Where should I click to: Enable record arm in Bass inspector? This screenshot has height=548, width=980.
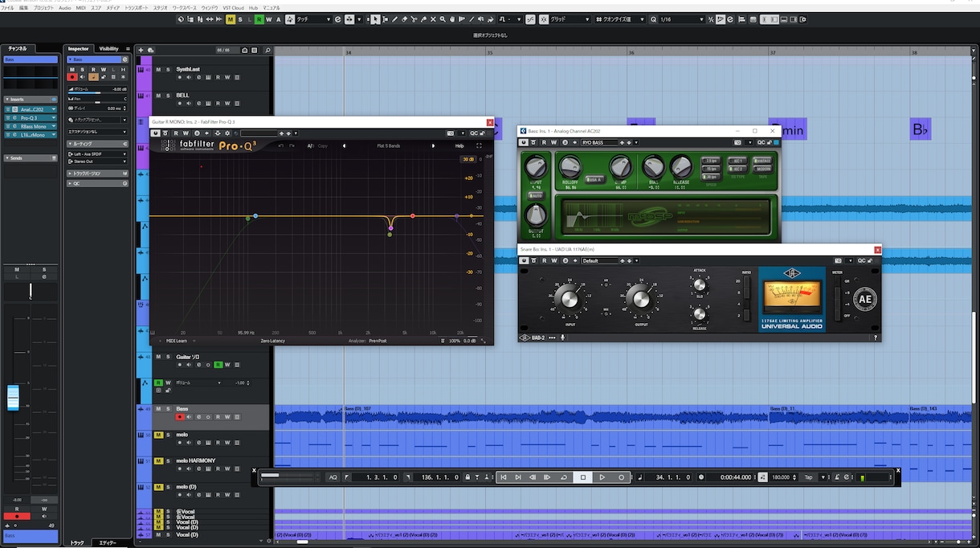pyautogui.click(x=72, y=77)
